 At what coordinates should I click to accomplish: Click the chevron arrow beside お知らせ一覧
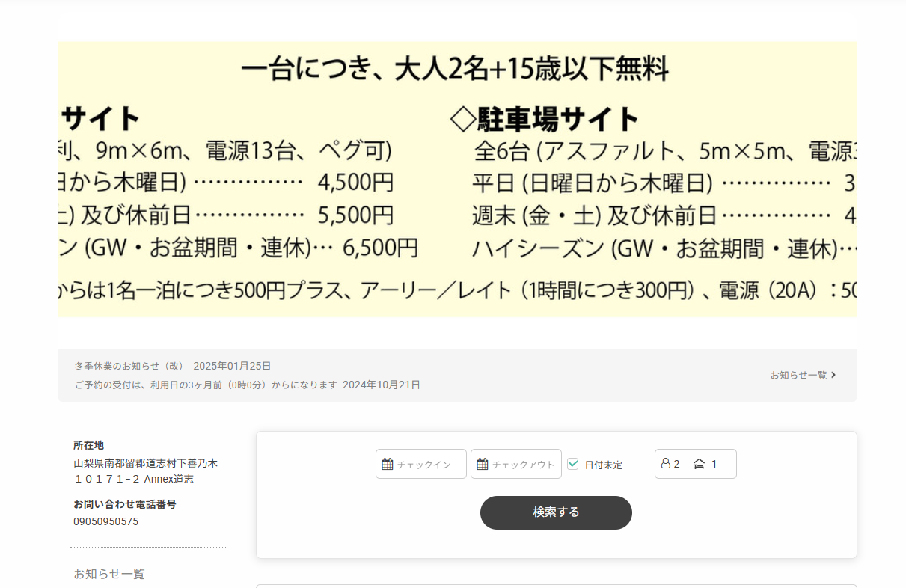coord(833,375)
